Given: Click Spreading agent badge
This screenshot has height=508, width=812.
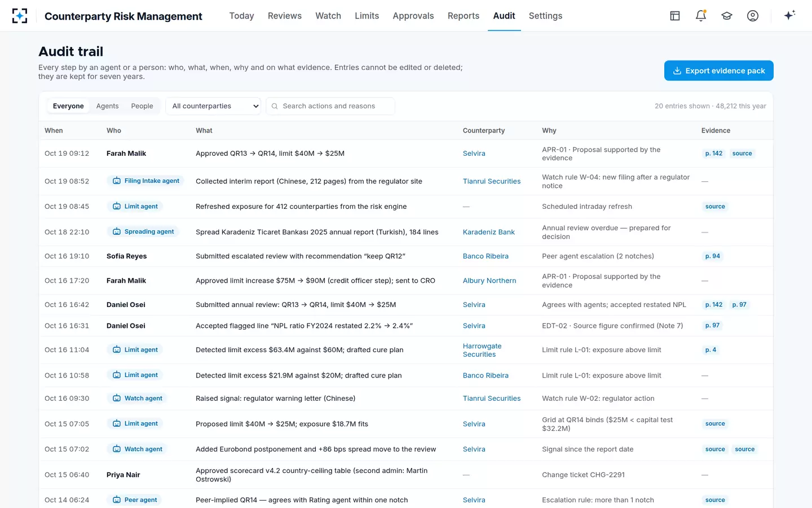Looking at the screenshot, I should [x=143, y=231].
